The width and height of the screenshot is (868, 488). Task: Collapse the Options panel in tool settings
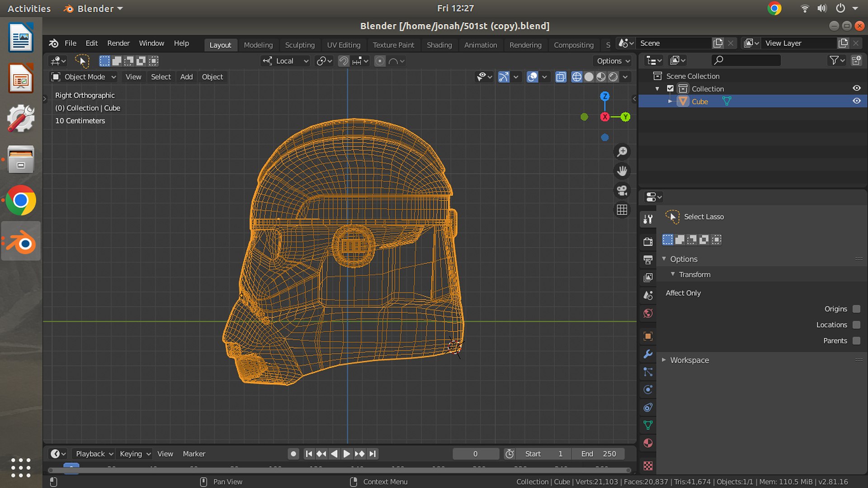click(x=664, y=259)
